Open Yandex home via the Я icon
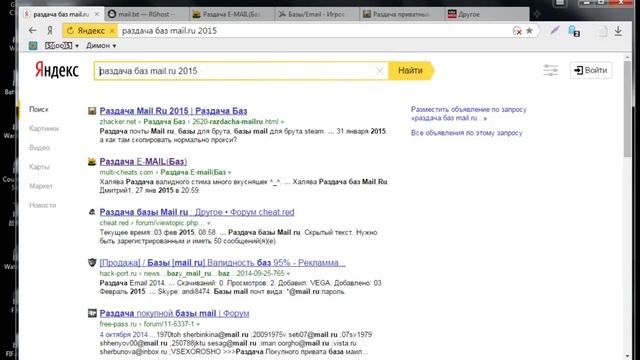The width and height of the screenshot is (640, 360). click(x=50, y=31)
